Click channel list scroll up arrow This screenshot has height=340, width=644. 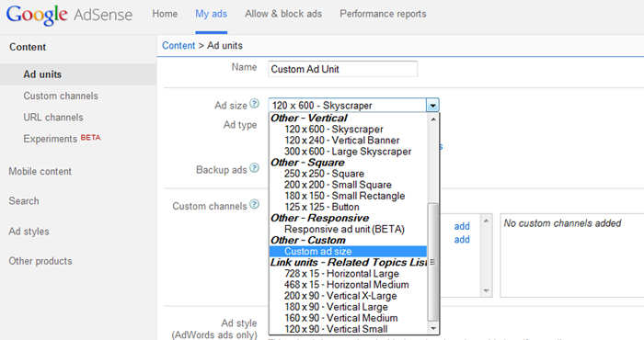click(487, 221)
